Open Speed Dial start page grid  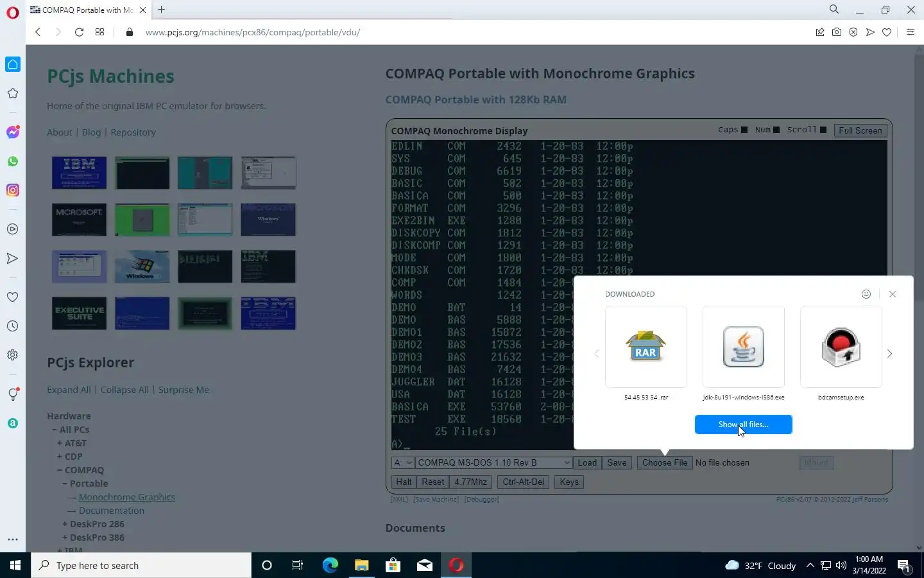(x=99, y=32)
